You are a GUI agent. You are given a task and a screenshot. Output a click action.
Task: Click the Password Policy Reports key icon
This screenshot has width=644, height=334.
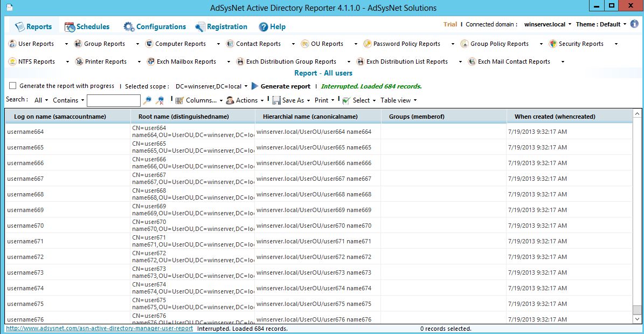pos(367,44)
